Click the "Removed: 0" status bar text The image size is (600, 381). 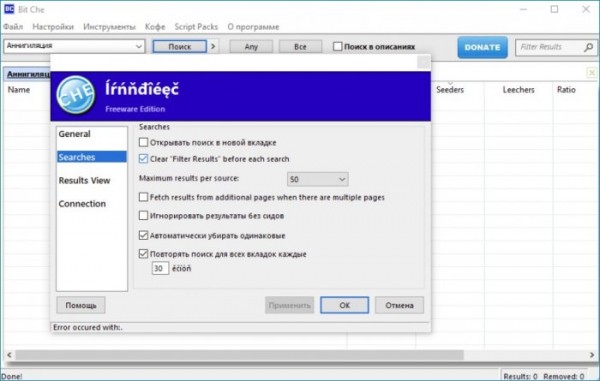(x=563, y=376)
